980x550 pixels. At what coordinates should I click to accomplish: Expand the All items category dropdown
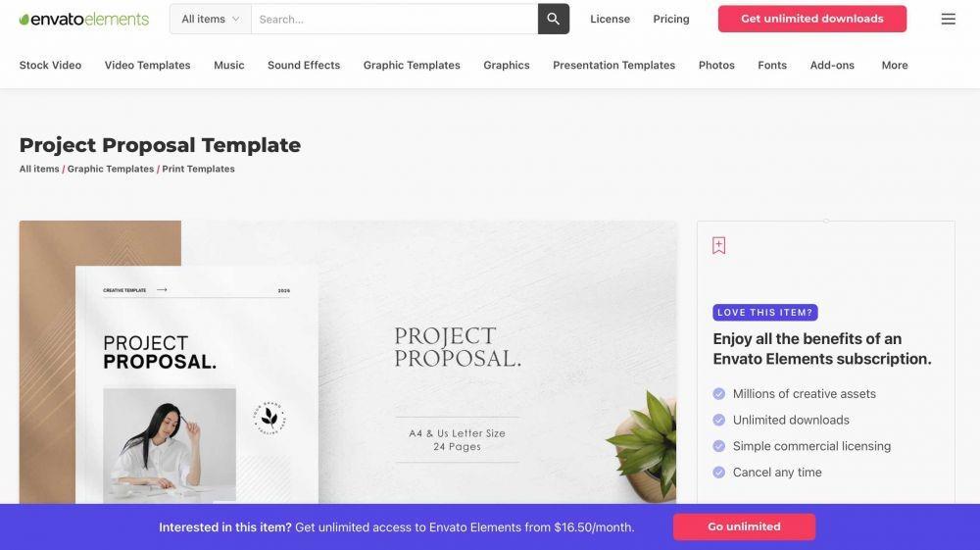point(211,19)
